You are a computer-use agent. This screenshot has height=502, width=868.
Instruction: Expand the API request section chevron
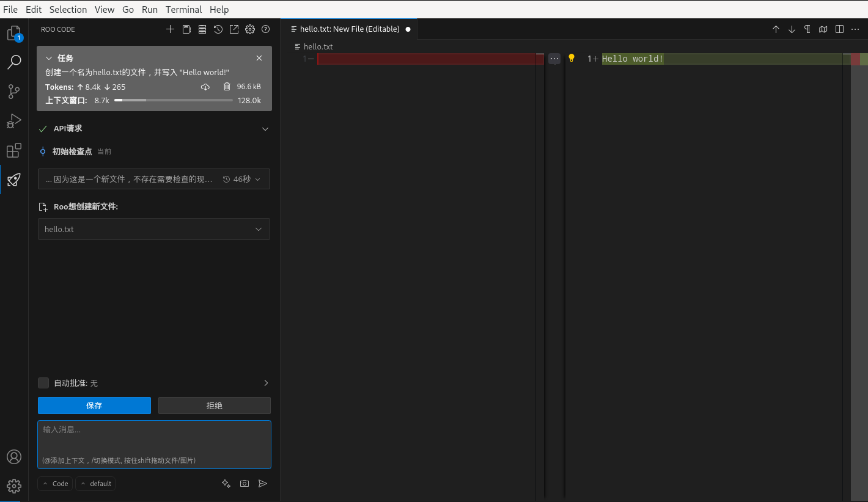click(x=265, y=129)
